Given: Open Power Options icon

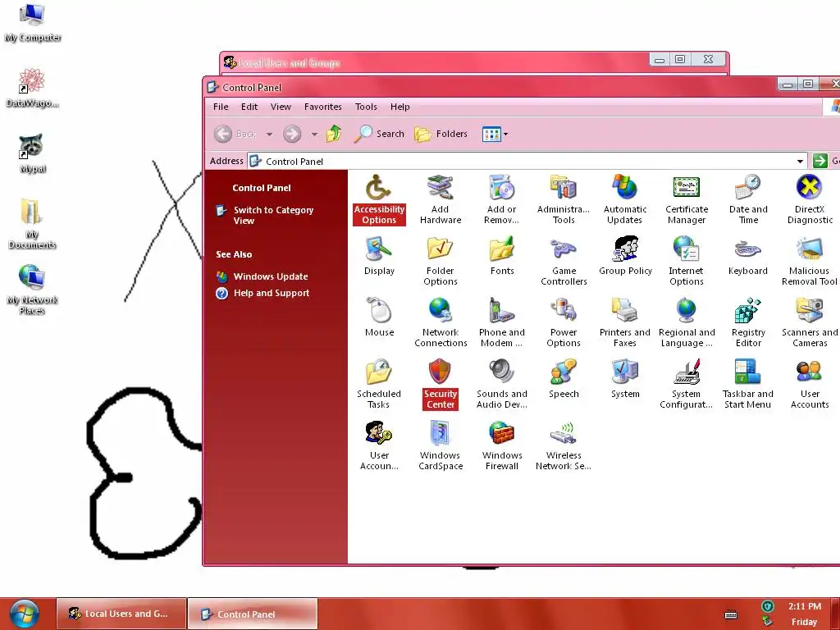Looking at the screenshot, I should coord(563,322).
